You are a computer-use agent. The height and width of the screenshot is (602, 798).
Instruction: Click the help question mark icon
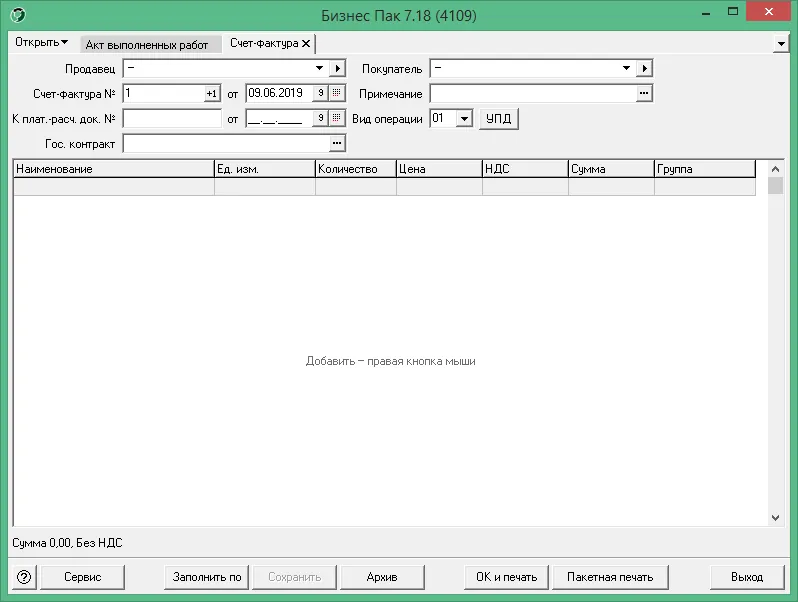point(24,577)
